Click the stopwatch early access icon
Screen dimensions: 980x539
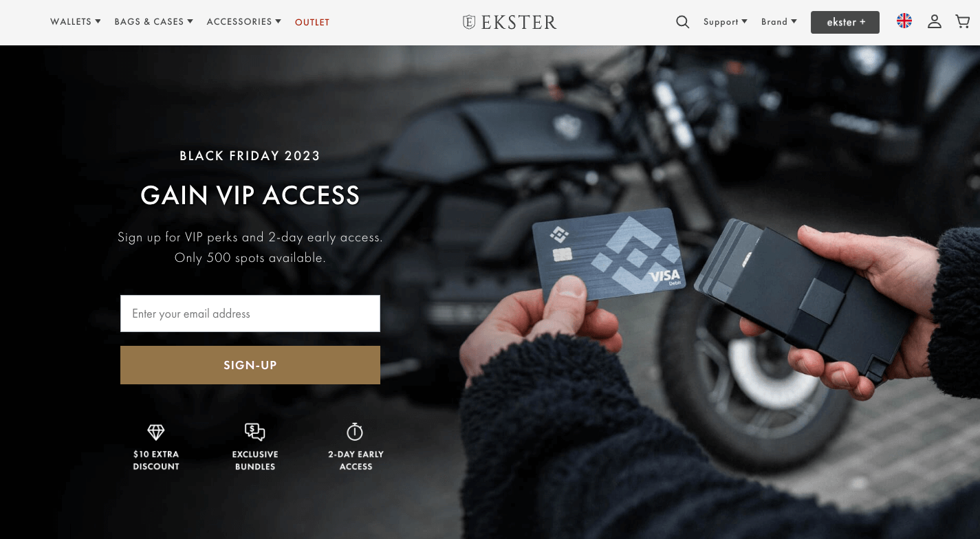pyautogui.click(x=355, y=432)
